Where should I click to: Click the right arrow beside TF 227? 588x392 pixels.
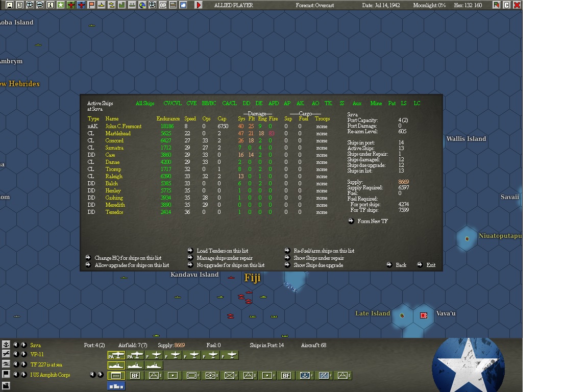[x=23, y=364]
